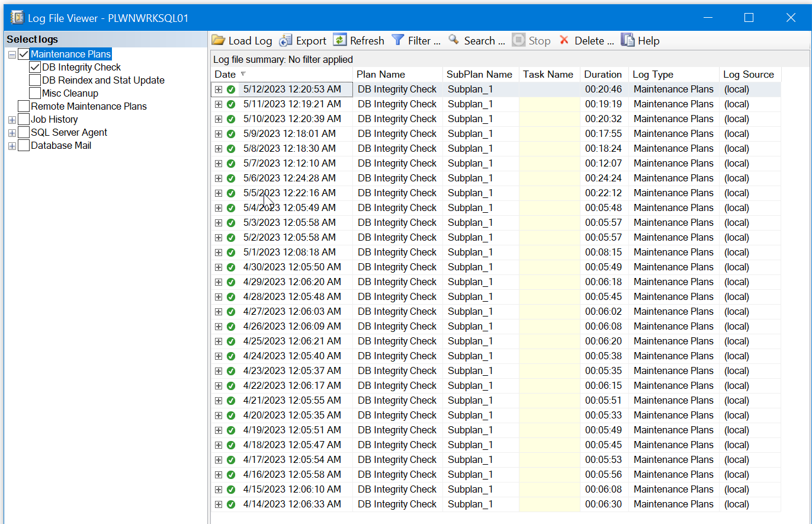Click the green success icon for 4/18/2023
This screenshot has width=812, height=524.
pos(231,445)
